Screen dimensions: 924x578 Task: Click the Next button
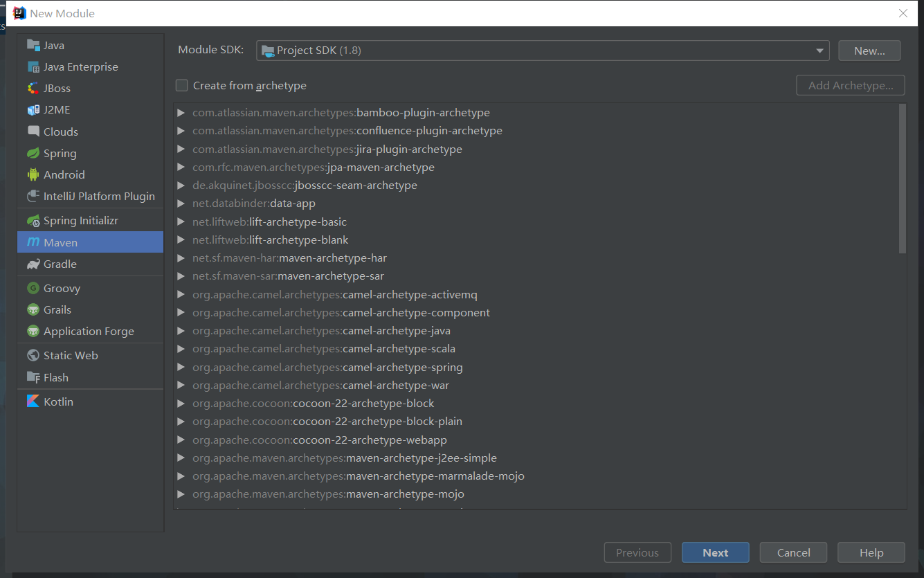(x=715, y=552)
